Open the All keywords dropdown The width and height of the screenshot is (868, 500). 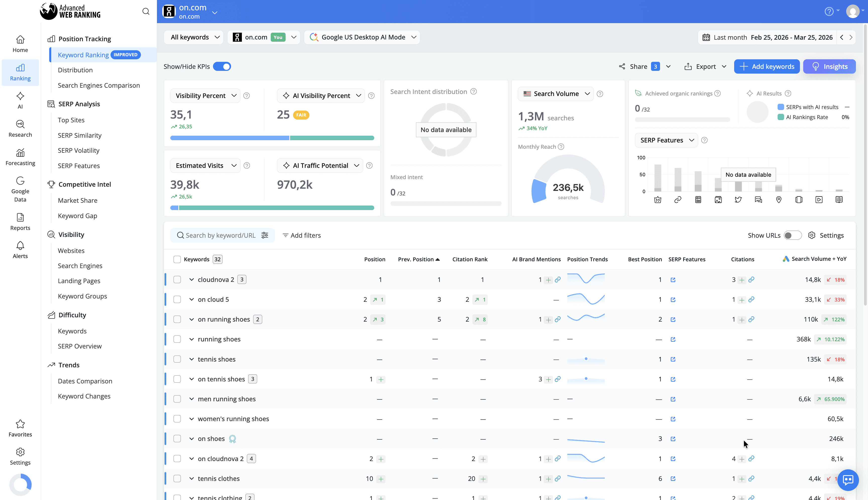[x=193, y=37]
